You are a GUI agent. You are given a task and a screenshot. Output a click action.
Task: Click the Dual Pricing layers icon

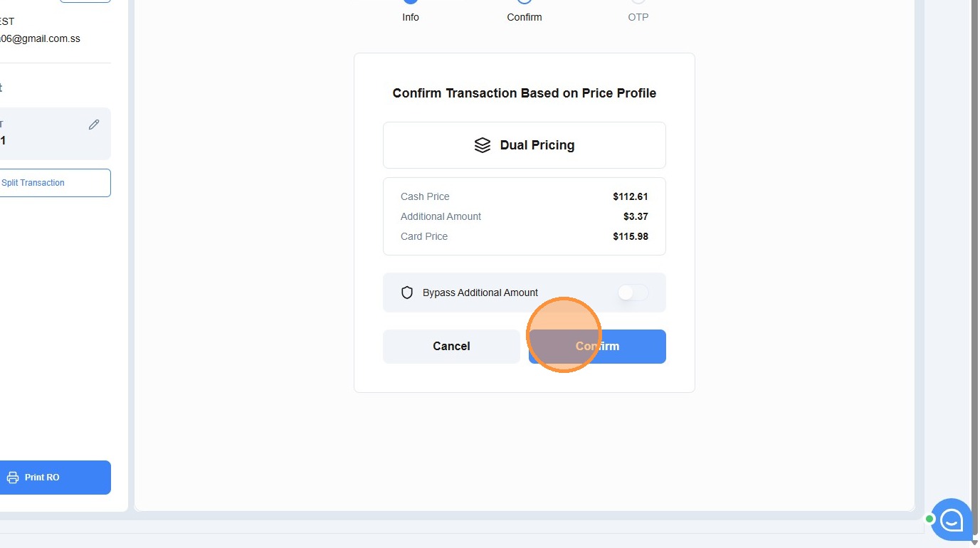(483, 145)
